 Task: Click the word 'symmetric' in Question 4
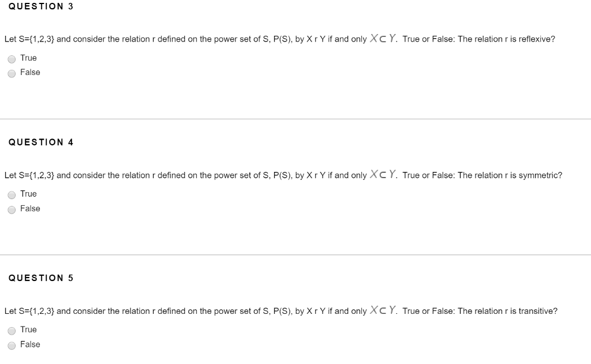click(x=538, y=175)
